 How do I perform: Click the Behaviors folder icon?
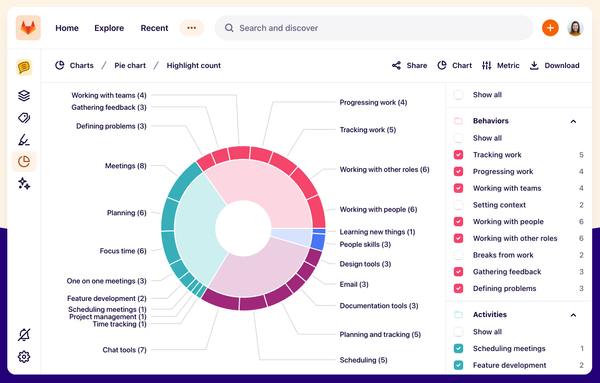tap(458, 121)
